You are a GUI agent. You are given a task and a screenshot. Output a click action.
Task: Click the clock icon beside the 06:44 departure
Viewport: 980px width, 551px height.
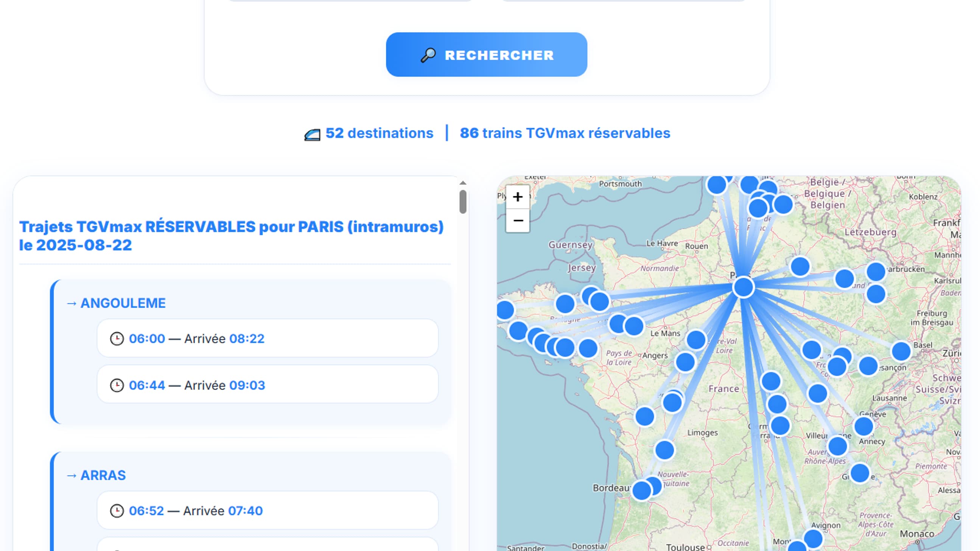coord(117,385)
